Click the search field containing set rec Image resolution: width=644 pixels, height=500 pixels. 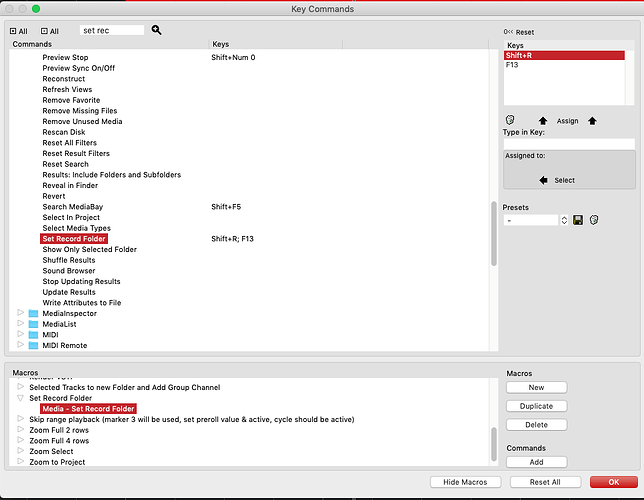112,30
